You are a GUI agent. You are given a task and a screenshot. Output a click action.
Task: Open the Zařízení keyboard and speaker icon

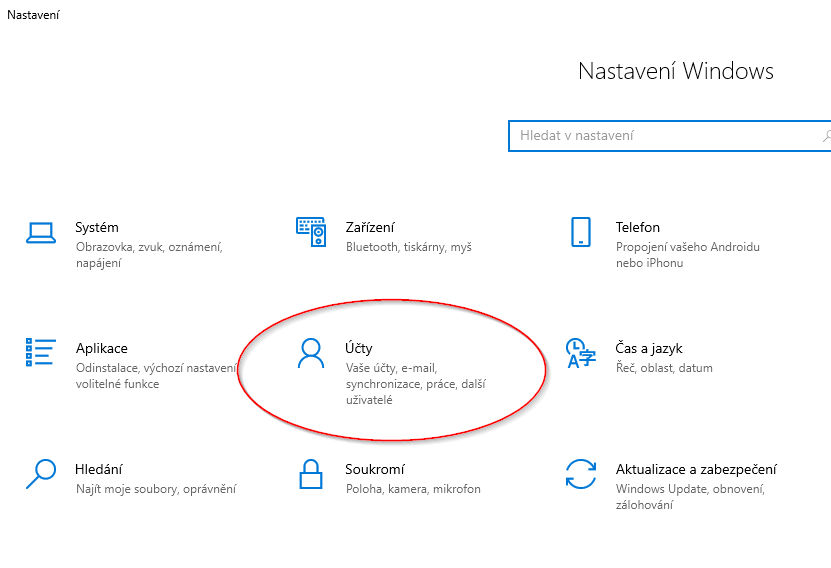point(311,232)
